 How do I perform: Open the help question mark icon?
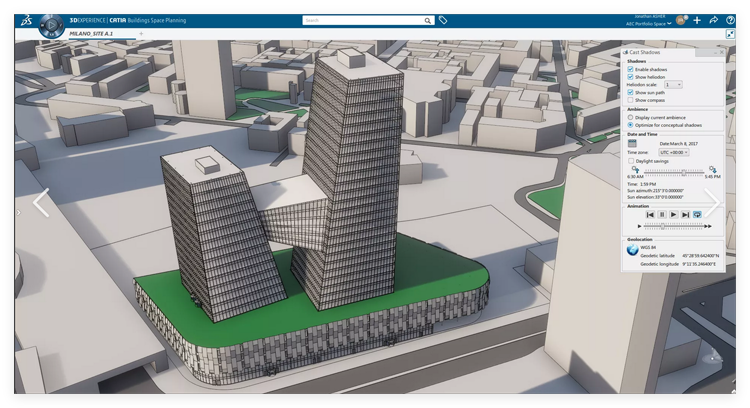click(x=730, y=20)
